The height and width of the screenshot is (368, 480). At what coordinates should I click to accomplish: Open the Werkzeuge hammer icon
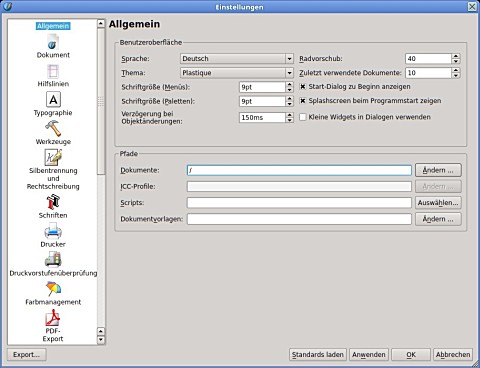pyautogui.click(x=53, y=128)
